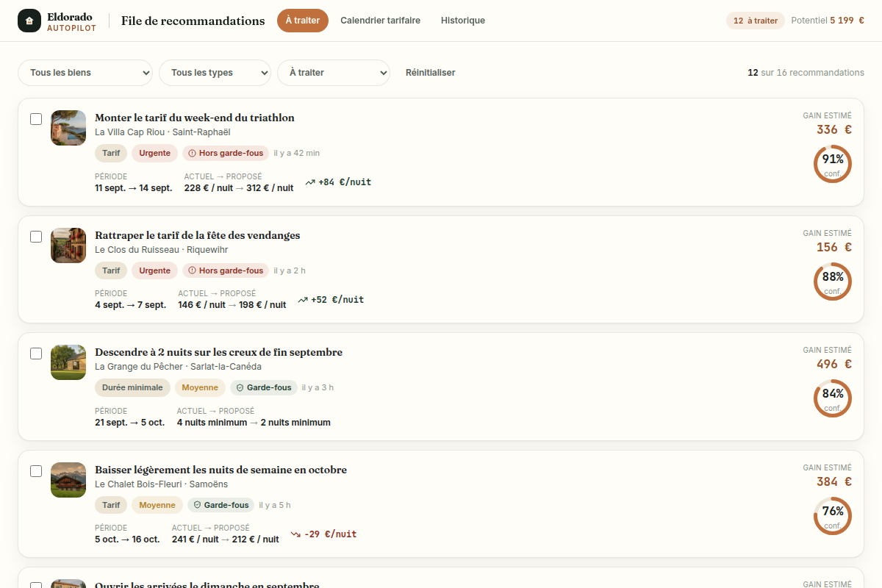
Task: Open the Calendrier tarifaire tab
Action: click(x=381, y=21)
